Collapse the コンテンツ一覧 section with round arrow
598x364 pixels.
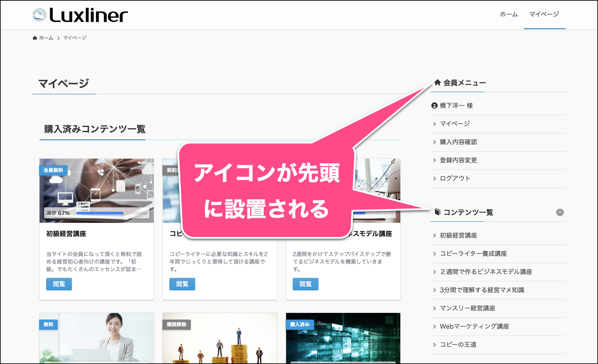point(560,212)
